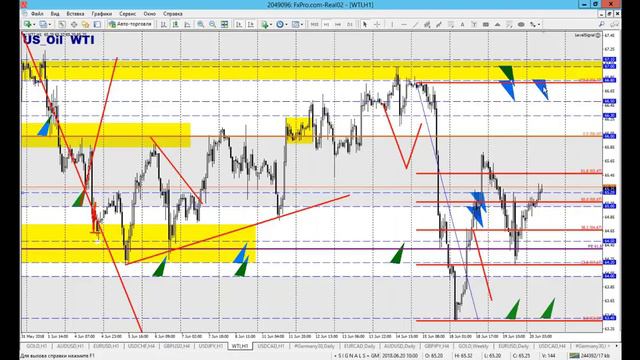The image size is (640, 360).
Task: Click the LevelSignal indicator label
Action: tap(587, 36)
